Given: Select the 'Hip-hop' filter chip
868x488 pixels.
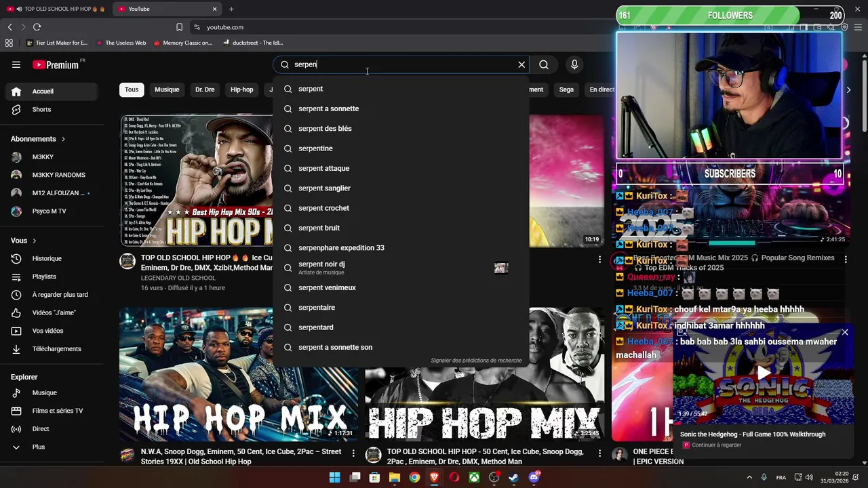Looking at the screenshot, I should [x=241, y=89].
